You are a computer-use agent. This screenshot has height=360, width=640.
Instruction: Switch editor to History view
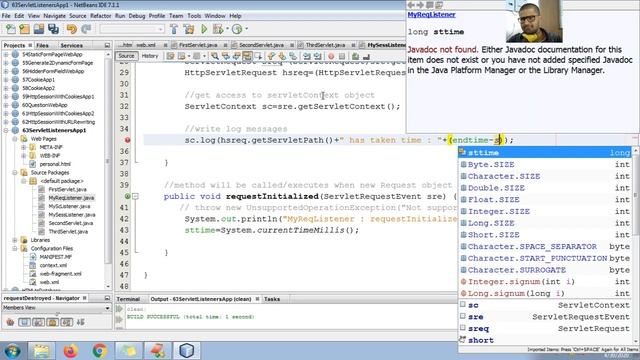click(x=150, y=56)
